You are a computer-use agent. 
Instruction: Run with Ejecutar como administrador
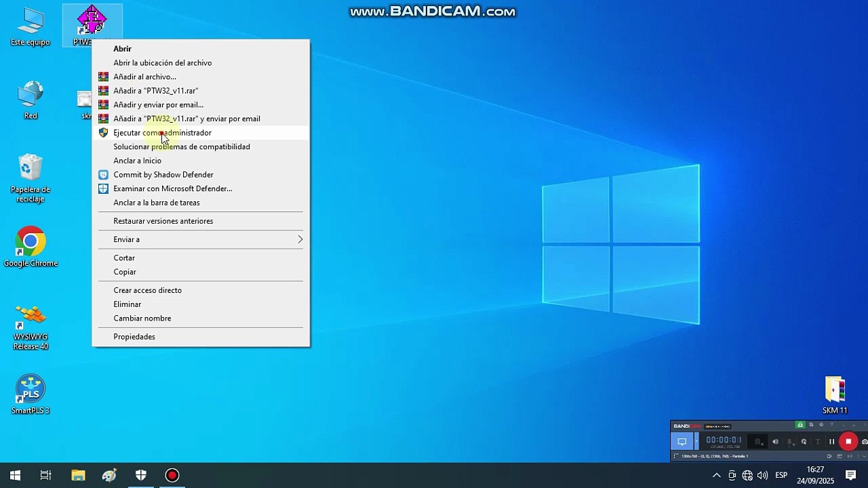point(201,133)
